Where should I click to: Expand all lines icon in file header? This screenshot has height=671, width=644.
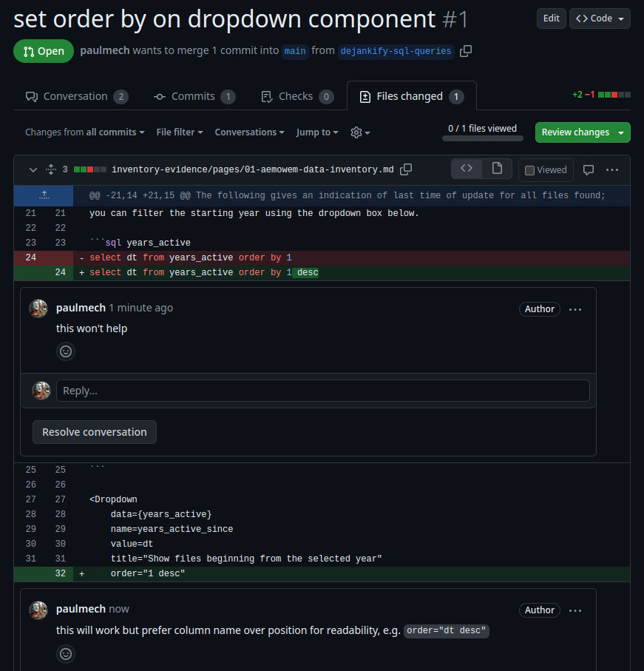click(51, 169)
